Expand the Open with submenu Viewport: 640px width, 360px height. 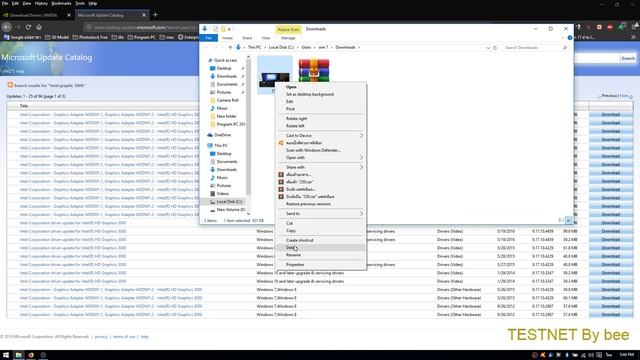(321, 158)
